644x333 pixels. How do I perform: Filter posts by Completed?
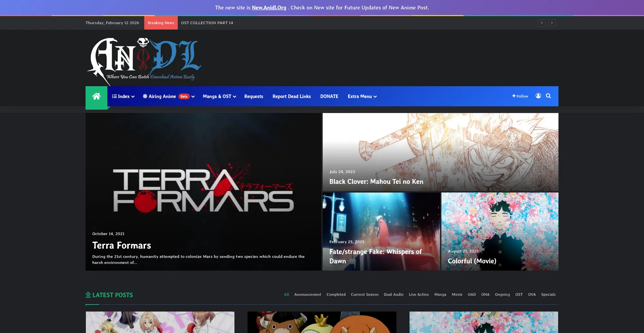pyautogui.click(x=336, y=294)
